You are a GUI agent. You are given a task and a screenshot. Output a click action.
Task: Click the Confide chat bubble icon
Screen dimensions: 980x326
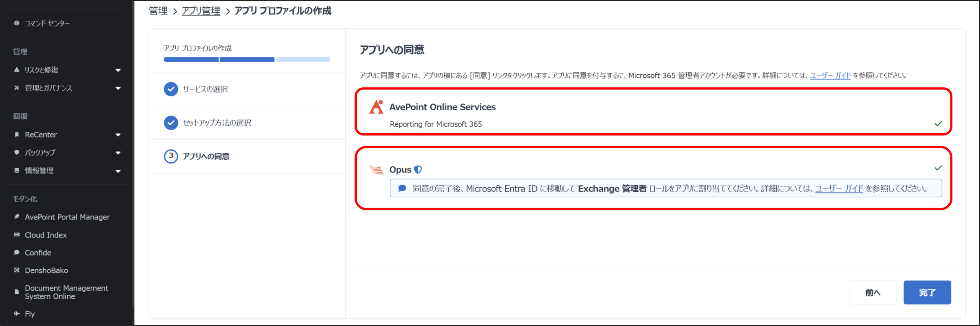pyautogui.click(x=17, y=252)
